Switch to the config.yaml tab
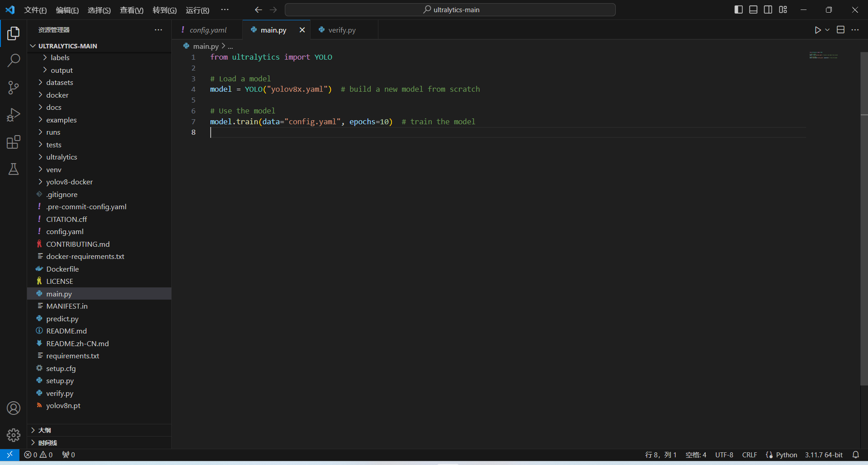The image size is (868, 465). [208, 30]
